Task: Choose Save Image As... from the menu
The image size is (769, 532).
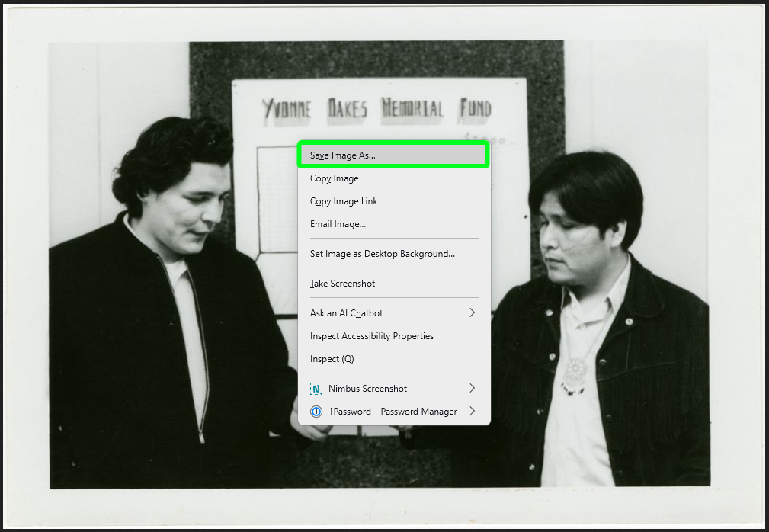Action: [343, 155]
